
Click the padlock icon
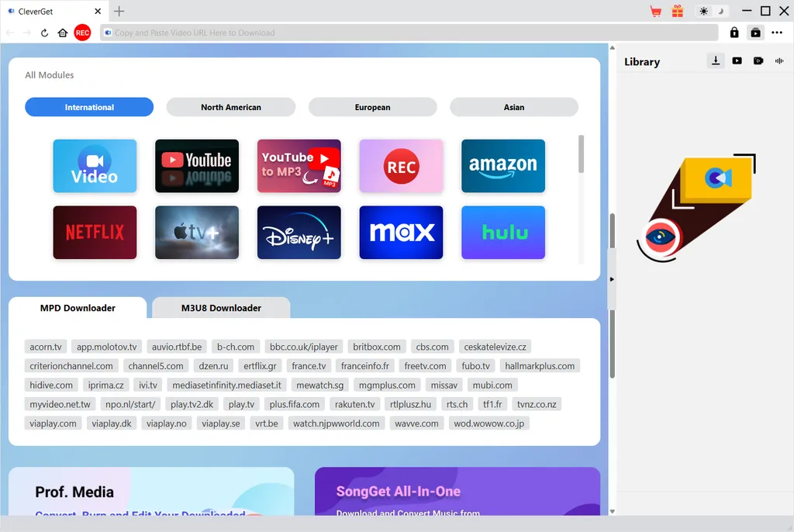point(734,33)
